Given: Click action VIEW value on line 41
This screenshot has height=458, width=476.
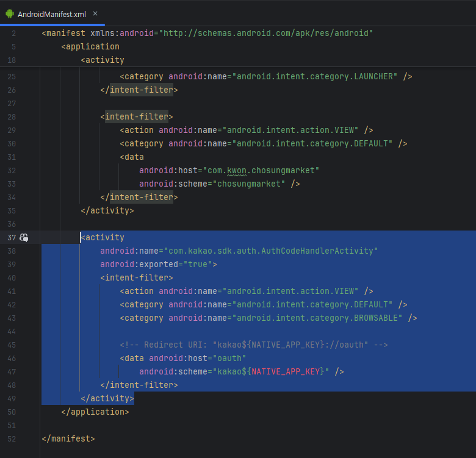Looking at the screenshot, I should click(x=290, y=291).
